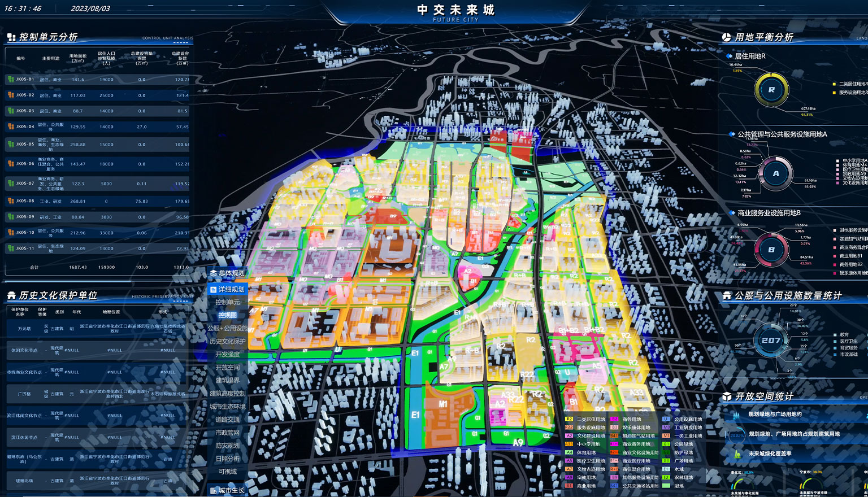Click the 商业服务业设施用地B donut chart center
Viewport: 868px width, 497px height.
[x=771, y=249]
